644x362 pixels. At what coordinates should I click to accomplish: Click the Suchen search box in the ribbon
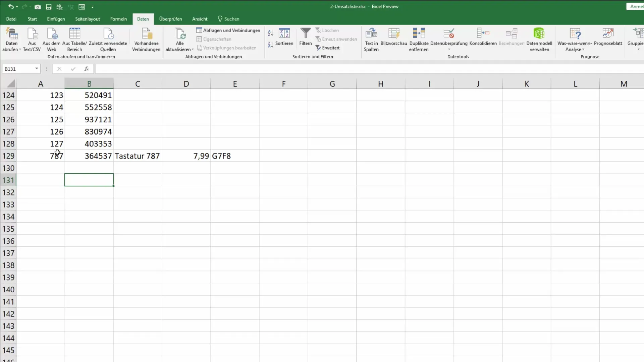click(x=228, y=19)
